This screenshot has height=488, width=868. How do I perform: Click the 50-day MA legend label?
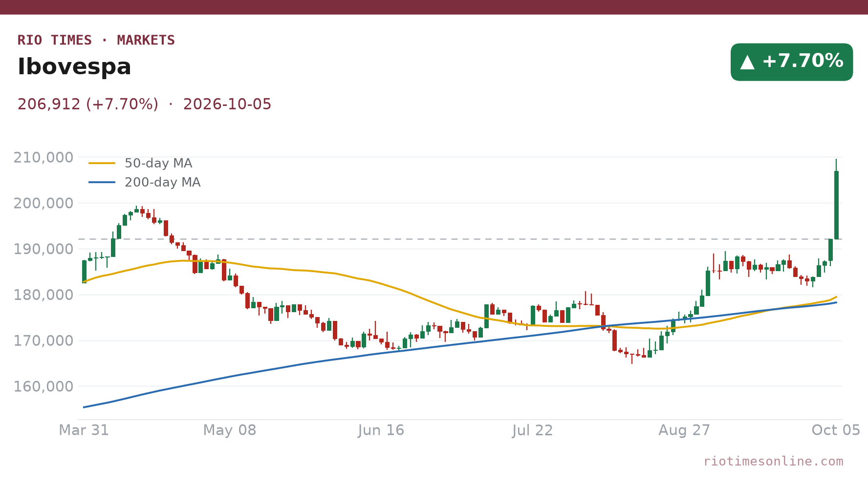click(158, 163)
